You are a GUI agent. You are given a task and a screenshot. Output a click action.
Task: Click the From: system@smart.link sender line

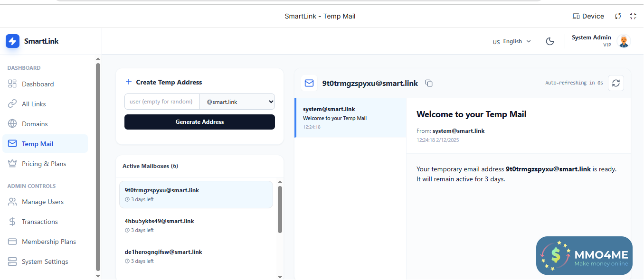click(451, 131)
